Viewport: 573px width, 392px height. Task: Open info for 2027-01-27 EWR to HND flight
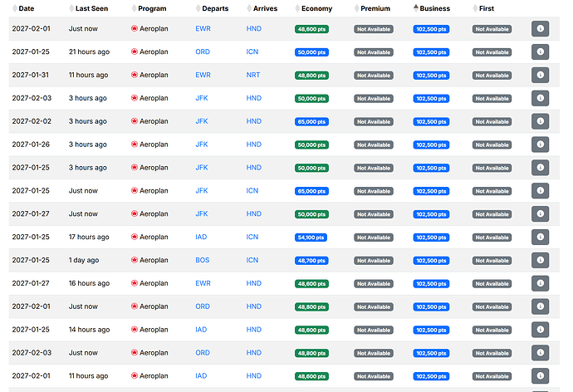[x=540, y=283]
